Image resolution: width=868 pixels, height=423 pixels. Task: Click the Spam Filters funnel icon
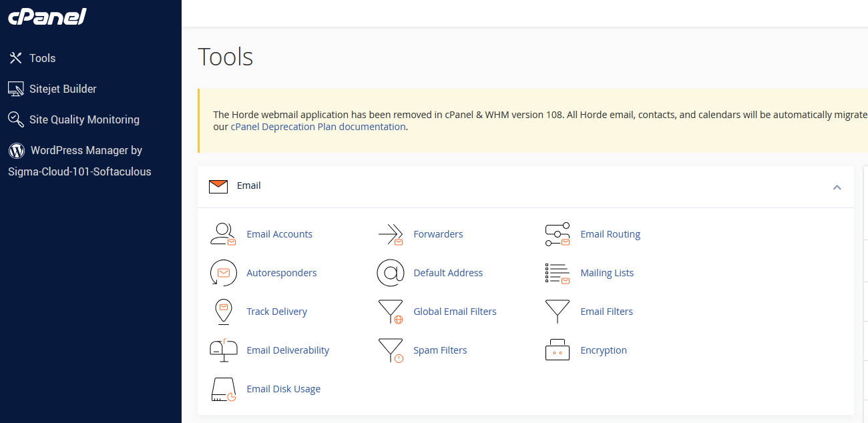click(390, 350)
